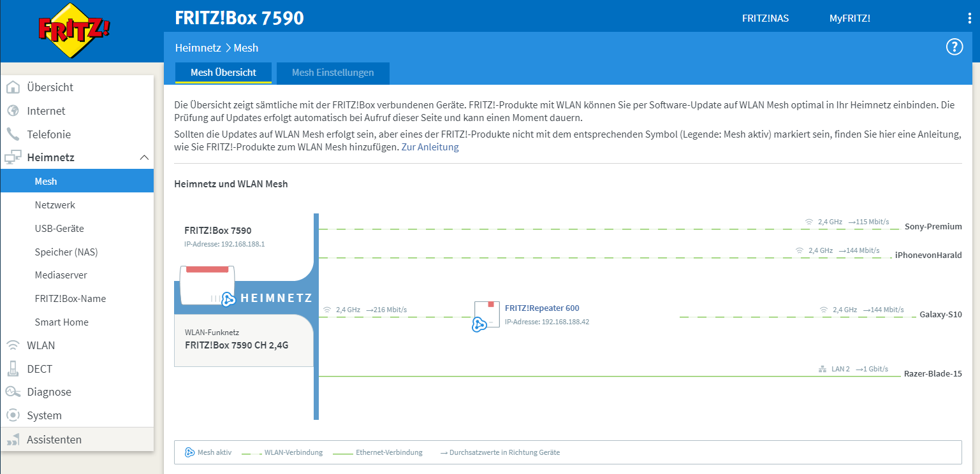Click the Telefonie phone handset icon
Image resolution: width=980 pixels, height=474 pixels.
pos(13,134)
